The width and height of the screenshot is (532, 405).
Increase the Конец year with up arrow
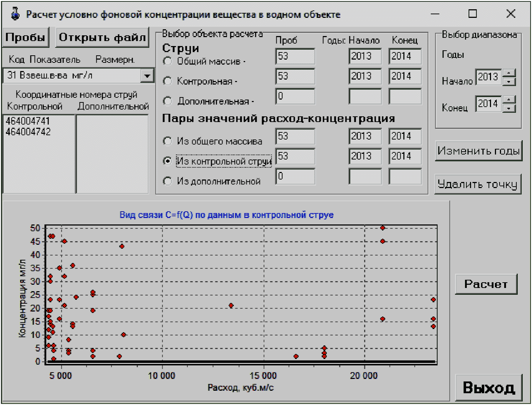click(509, 100)
